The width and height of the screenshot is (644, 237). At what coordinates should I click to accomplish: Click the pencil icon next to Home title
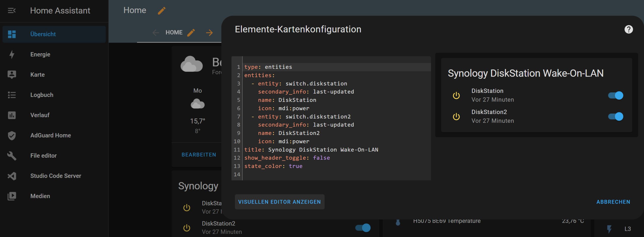(x=162, y=11)
